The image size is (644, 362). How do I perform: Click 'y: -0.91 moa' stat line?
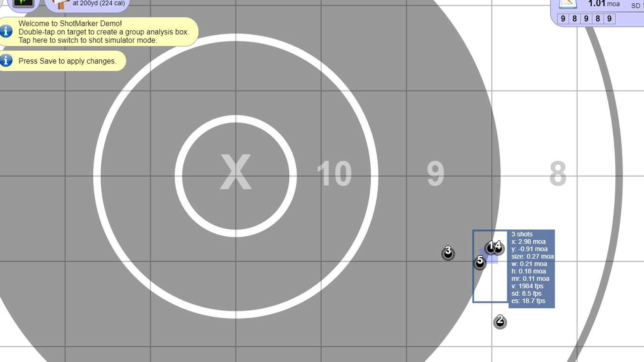pos(529,249)
